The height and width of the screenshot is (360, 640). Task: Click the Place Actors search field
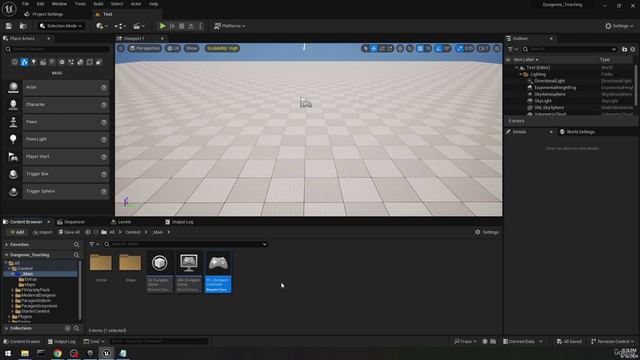[57, 49]
